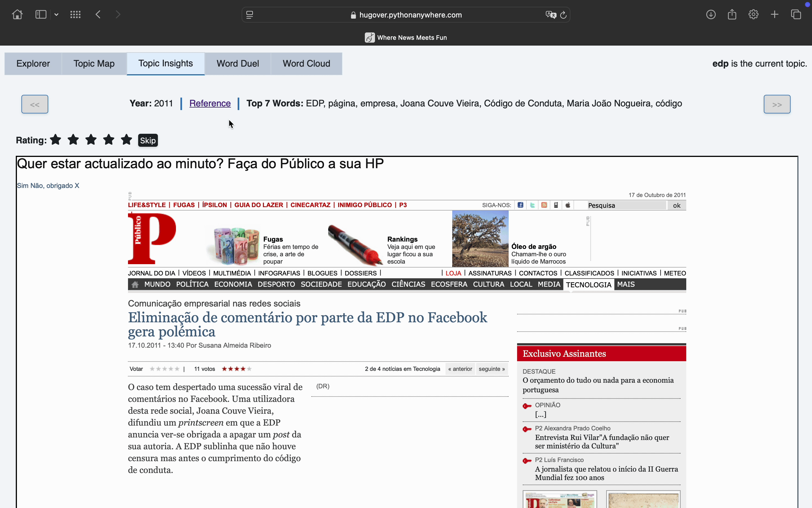
Task: Open Público Facebook follow icon
Action: click(520, 205)
